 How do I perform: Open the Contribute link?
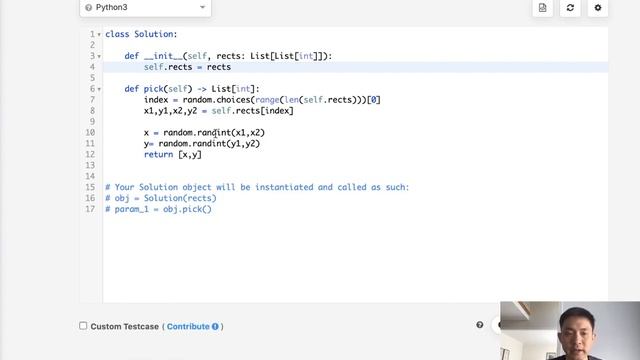[x=188, y=327]
